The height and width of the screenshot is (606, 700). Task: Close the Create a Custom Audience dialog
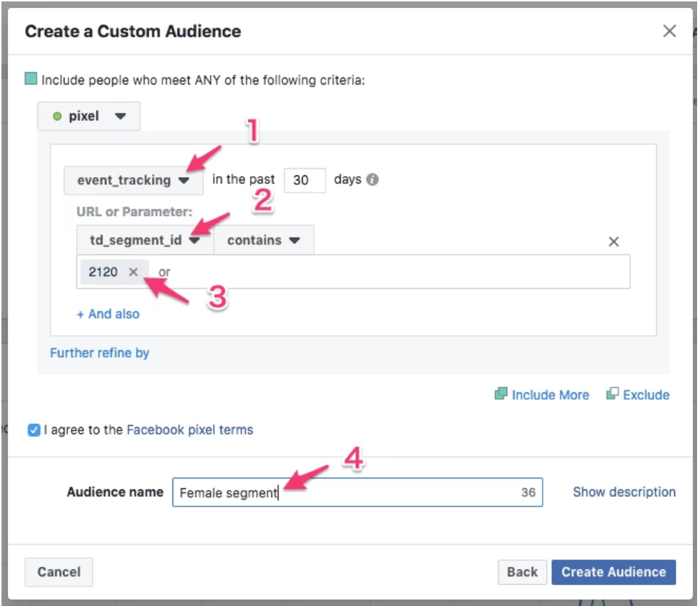pyautogui.click(x=670, y=31)
